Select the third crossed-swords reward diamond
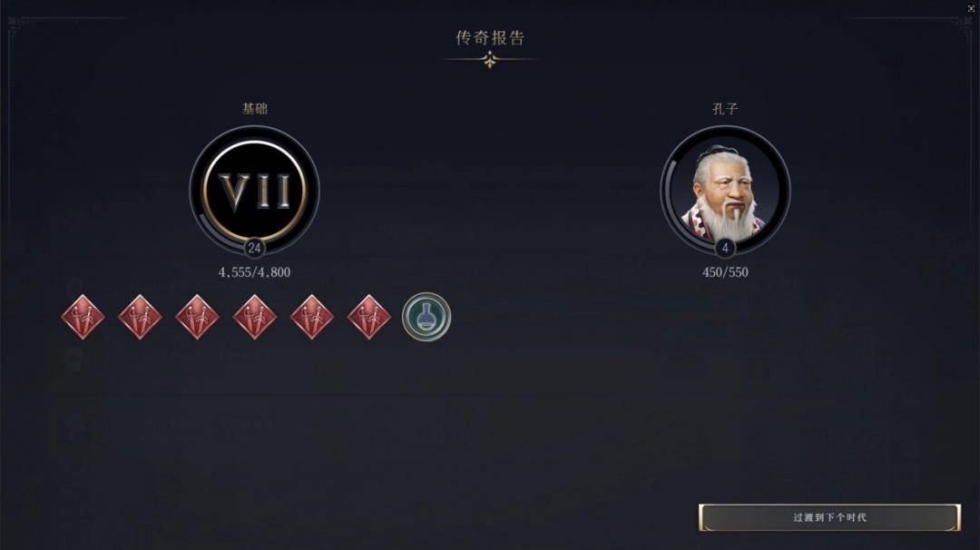The height and width of the screenshot is (550, 980). pos(198,317)
